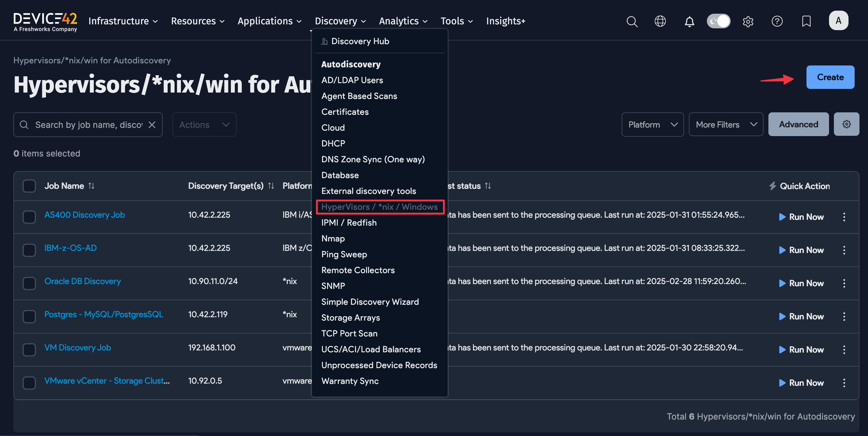868x436 pixels.
Task: Open the Actions dropdown
Action: (x=204, y=124)
